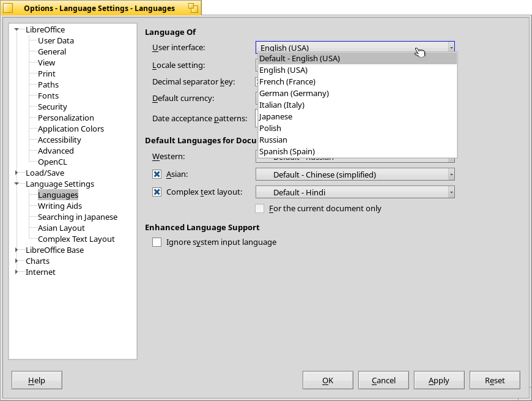Open the Fonts options entry
The height and width of the screenshot is (401, 532).
[x=48, y=96]
